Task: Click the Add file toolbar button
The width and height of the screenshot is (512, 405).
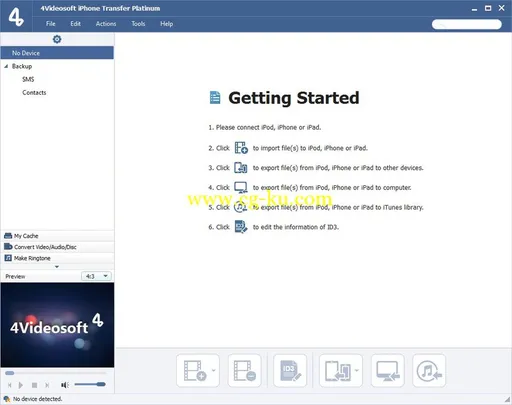Action: click(194, 371)
